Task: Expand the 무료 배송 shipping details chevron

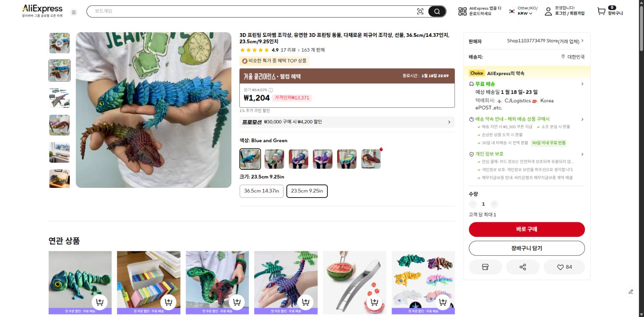Action: click(582, 84)
